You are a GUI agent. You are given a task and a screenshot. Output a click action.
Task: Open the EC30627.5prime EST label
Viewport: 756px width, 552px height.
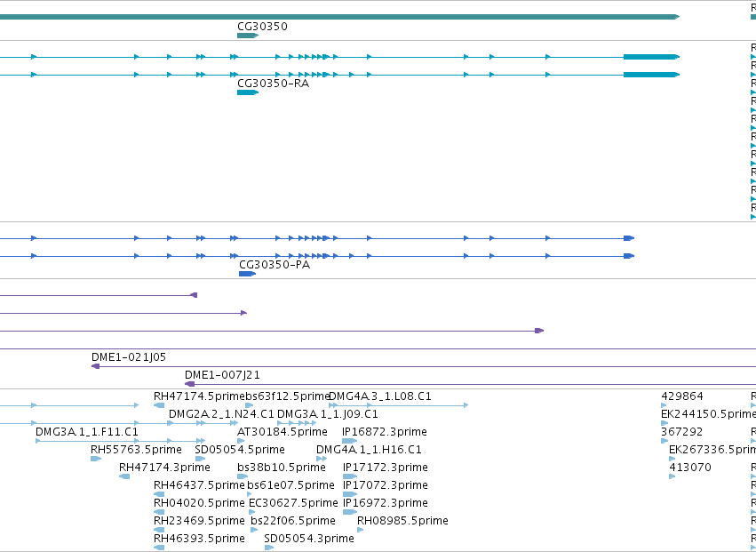pyautogui.click(x=293, y=503)
